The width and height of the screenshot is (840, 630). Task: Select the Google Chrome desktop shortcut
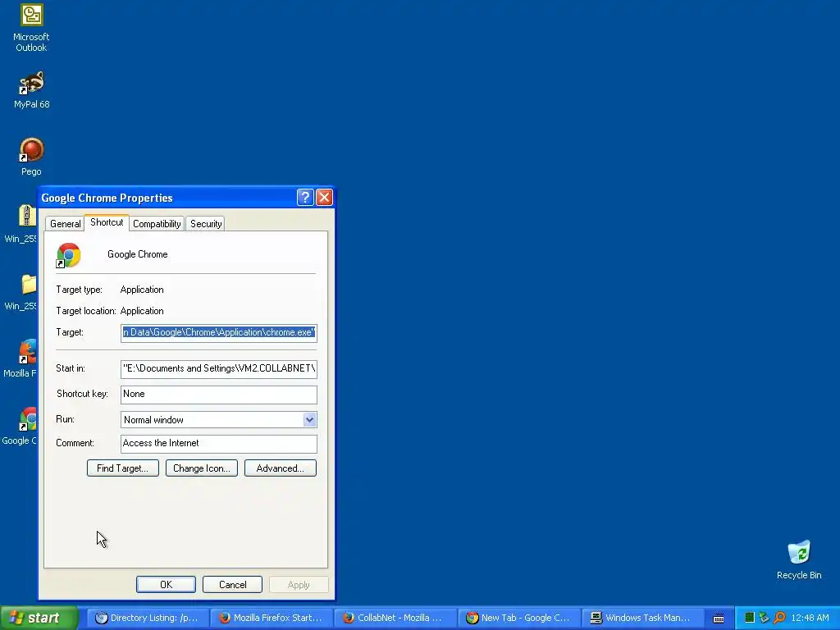pyautogui.click(x=21, y=426)
